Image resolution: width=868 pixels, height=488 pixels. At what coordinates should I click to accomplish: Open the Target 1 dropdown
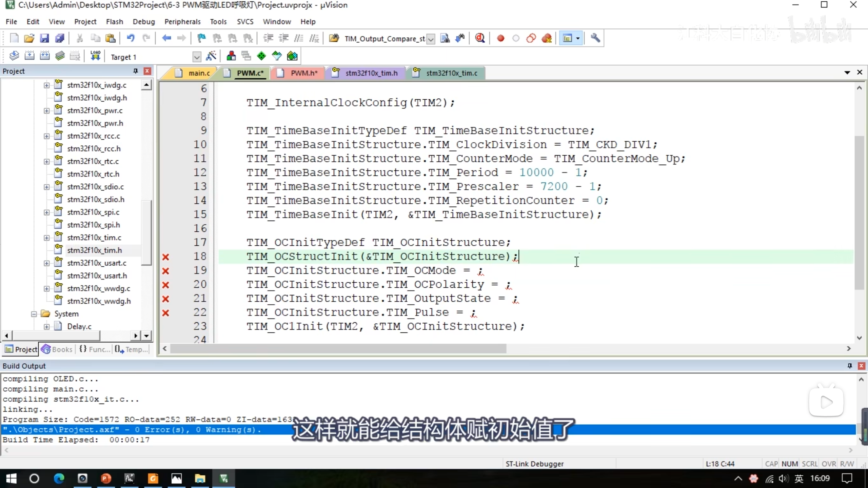point(197,57)
